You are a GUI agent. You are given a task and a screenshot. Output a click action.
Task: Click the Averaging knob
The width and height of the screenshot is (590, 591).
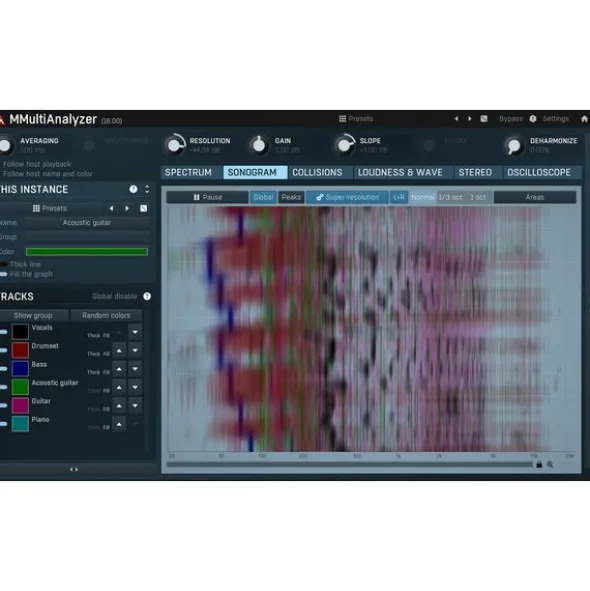point(5,145)
